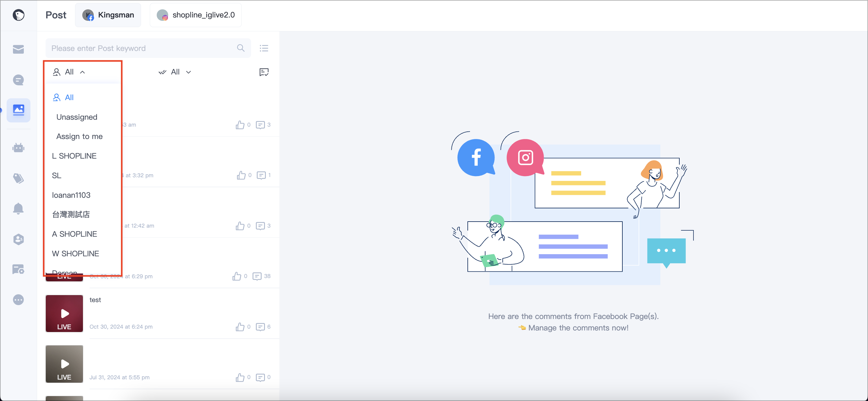Click the Jul 31, 2024 at 5:55 pm timestamp
The width and height of the screenshot is (868, 401).
(x=120, y=377)
